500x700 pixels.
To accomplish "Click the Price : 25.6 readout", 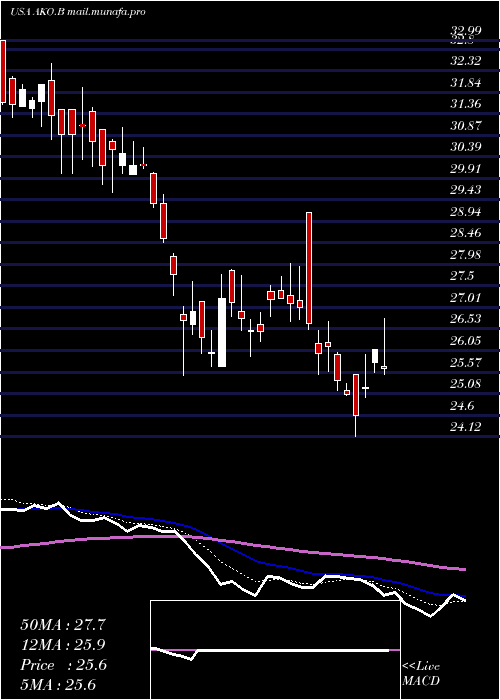I will [63, 665].
